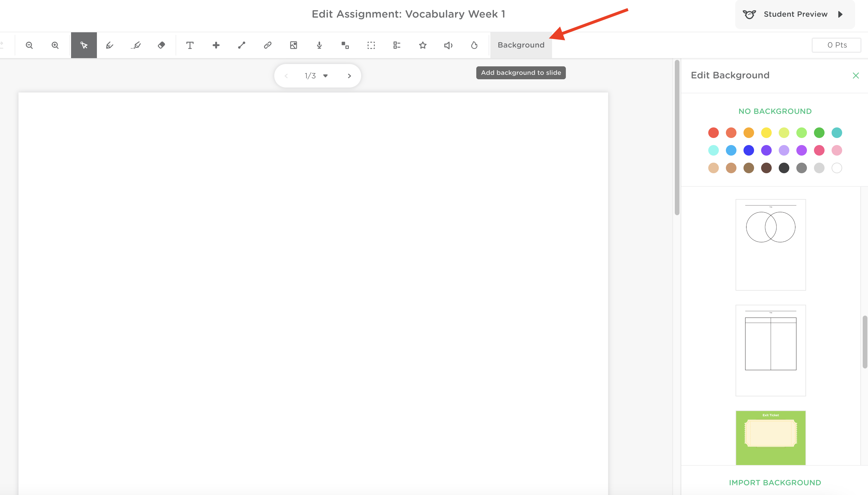Image resolution: width=868 pixels, height=495 pixels.
Task: Select the eraser tool
Action: pos(162,45)
